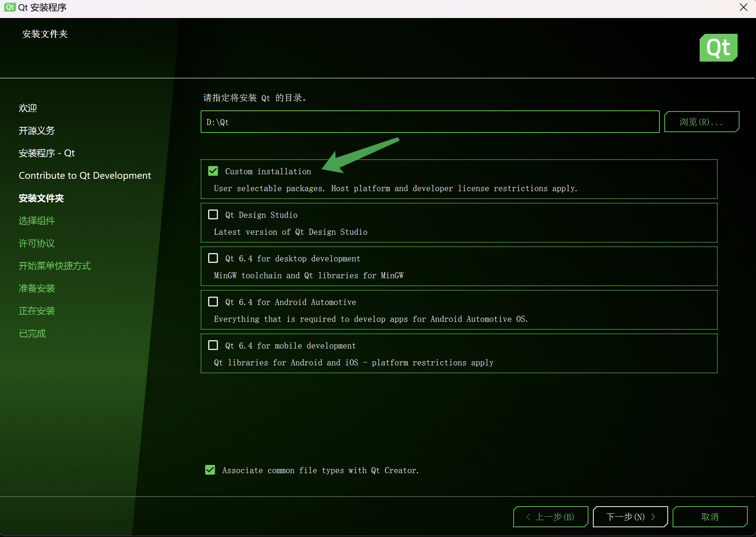Check Qt 6.4 for mobile development

point(213,345)
